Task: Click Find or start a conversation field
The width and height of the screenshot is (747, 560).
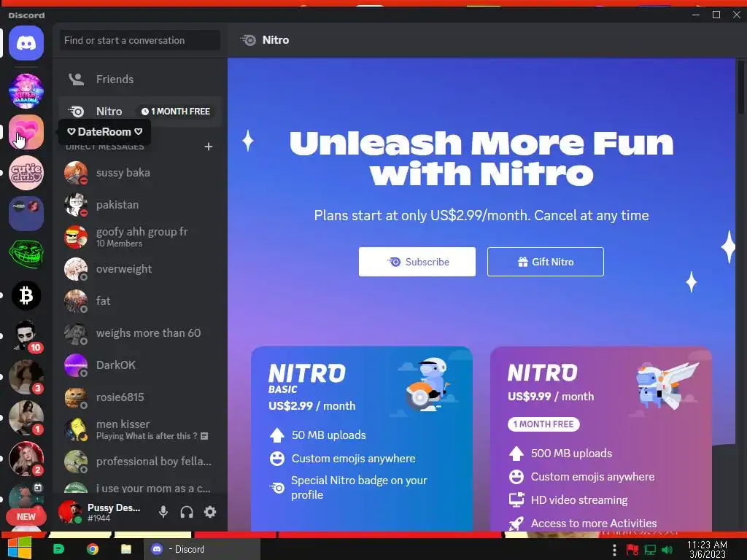Action: (x=140, y=41)
